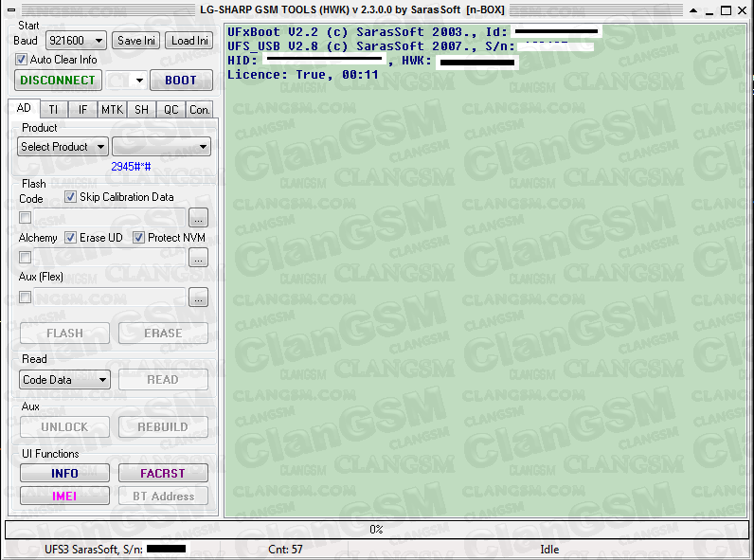This screenshot has height=560, width=754.
Task: Click the IMEI button
Action: point(65,496)
